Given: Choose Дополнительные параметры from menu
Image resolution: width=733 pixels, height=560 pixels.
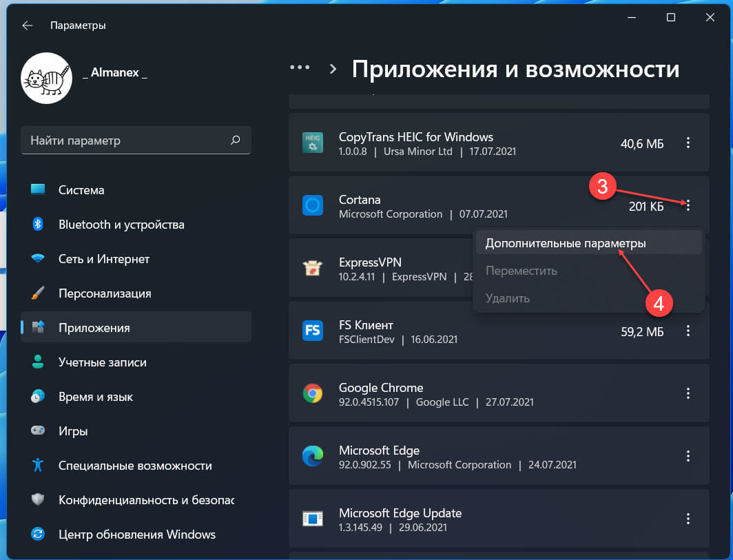Looking at the screenshot, I should pos(588,243).
